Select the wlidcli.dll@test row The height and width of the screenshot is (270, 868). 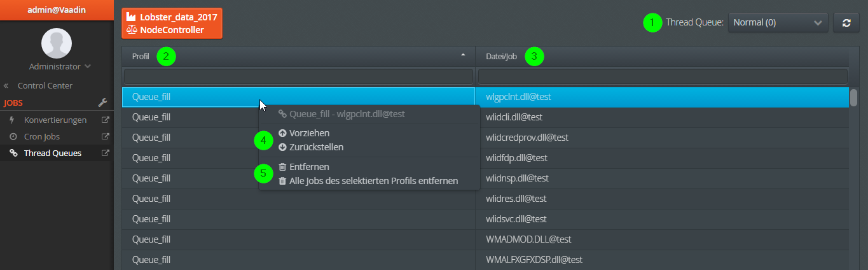[485, 117]
